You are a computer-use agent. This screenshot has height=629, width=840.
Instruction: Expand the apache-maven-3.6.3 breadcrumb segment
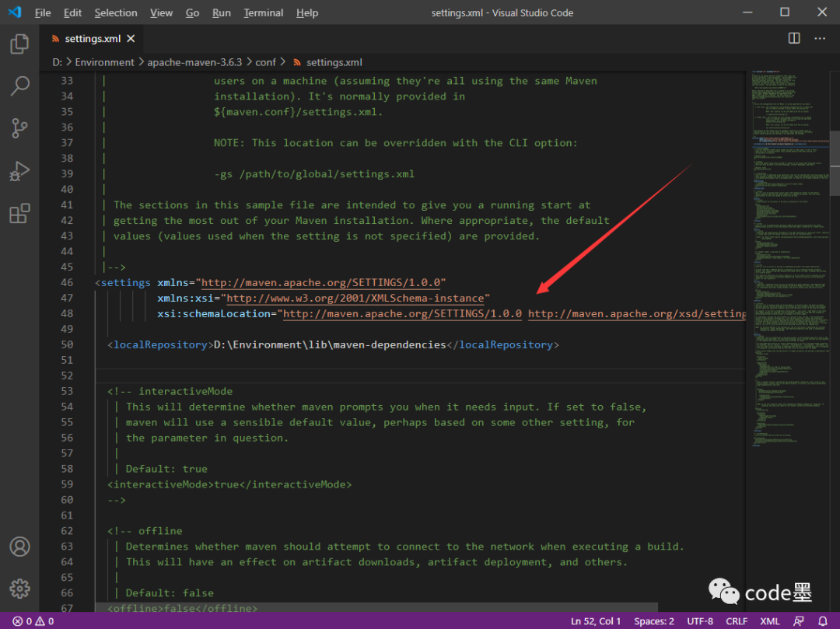[194, 63]
